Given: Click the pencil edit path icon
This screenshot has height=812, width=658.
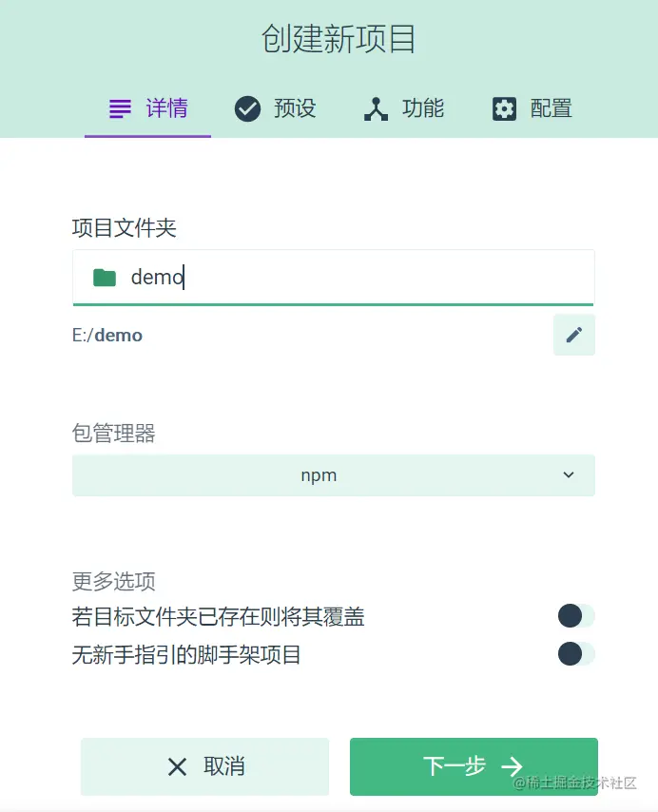Looking at the screenshot, I should [x=573, y=335].
